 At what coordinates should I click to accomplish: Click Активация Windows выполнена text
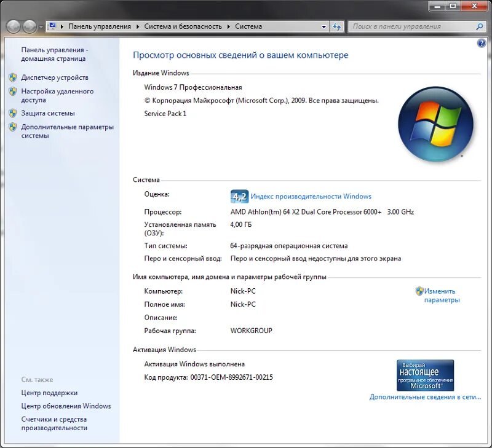[194, 364]
